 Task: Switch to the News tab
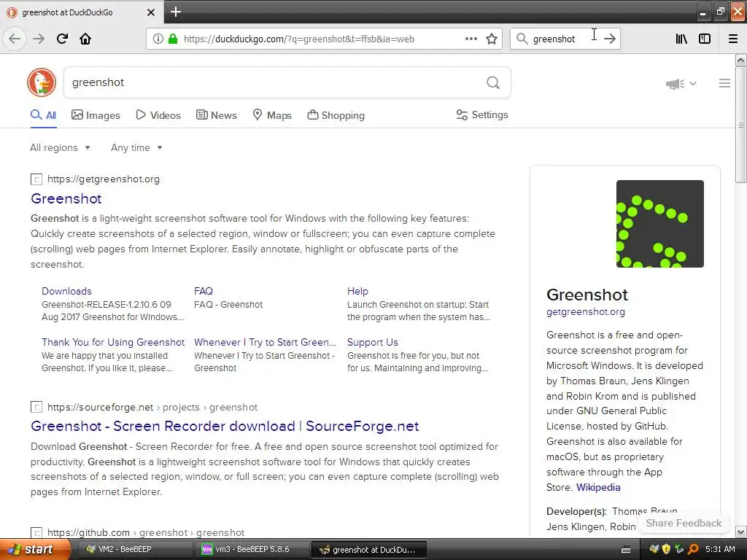pos(216,115)
